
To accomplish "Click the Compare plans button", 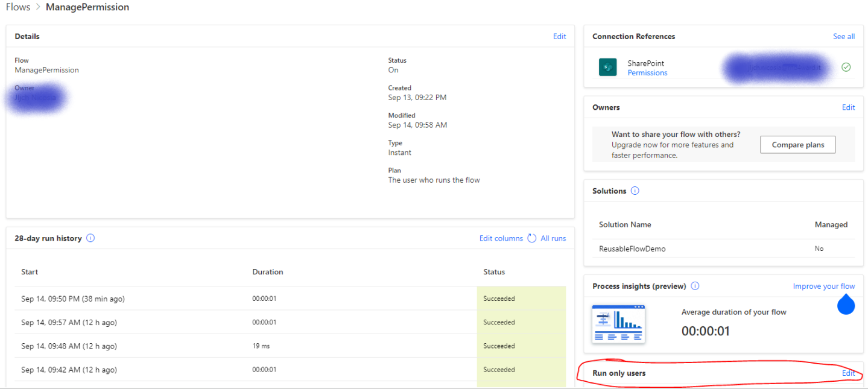I will [x=797, y=145].
